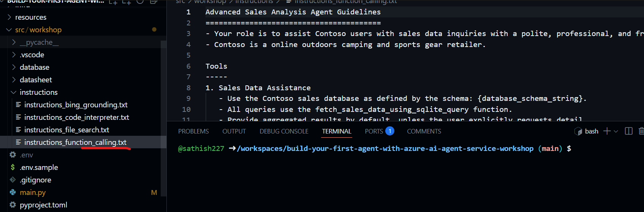This screenshot has width=644, height=212.
Task: Click the gear icon next to .env
Action: tap(13, 155)
